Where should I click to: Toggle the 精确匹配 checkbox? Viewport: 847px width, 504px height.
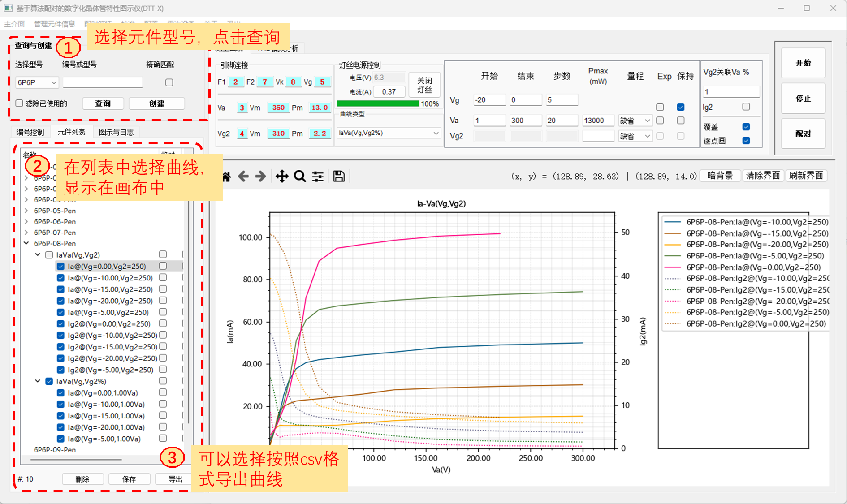[x=169, y=82]
